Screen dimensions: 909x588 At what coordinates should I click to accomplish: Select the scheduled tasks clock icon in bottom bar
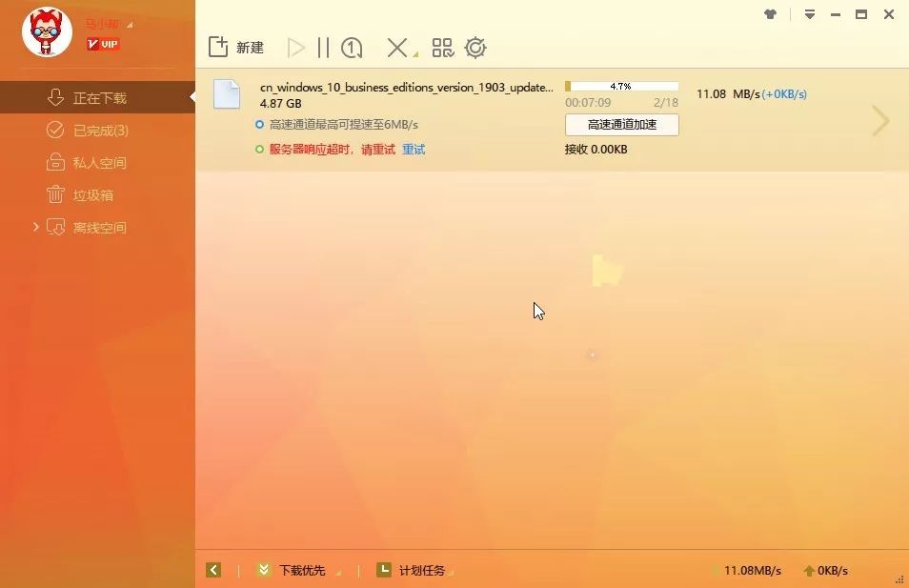pos(383,570)
